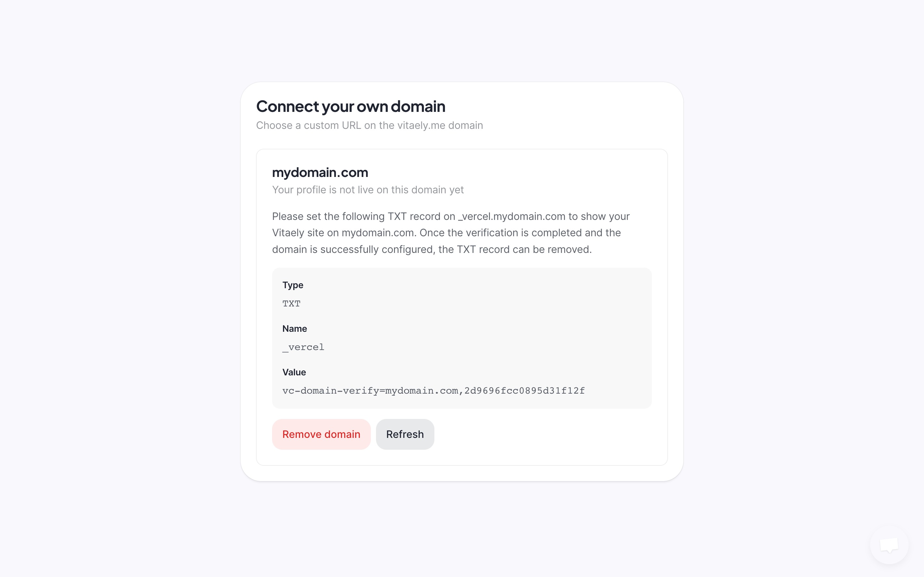
Task: Click the vc-domain-verify value string
Action: click(433, 390)
